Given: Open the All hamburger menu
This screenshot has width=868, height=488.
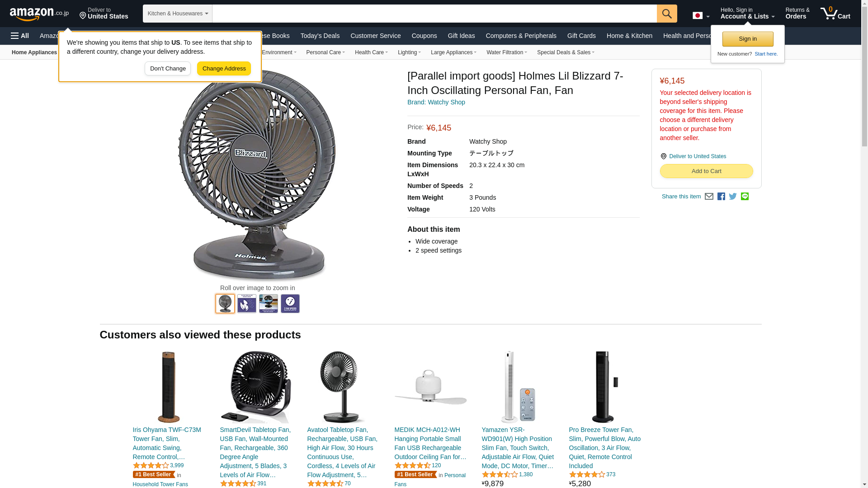Looking at the screenshot, I should [20, 36].
